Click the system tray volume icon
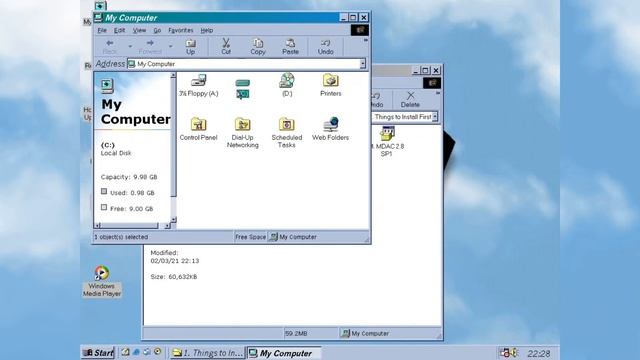640x360 pixels. coord(514,353)
